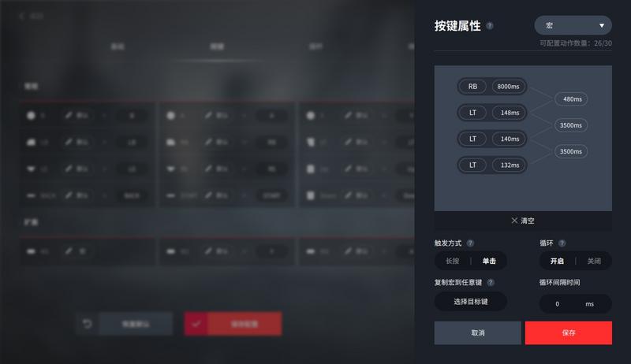Turn loop off with 关闭

pyautogui.click(x=594, y=261)
